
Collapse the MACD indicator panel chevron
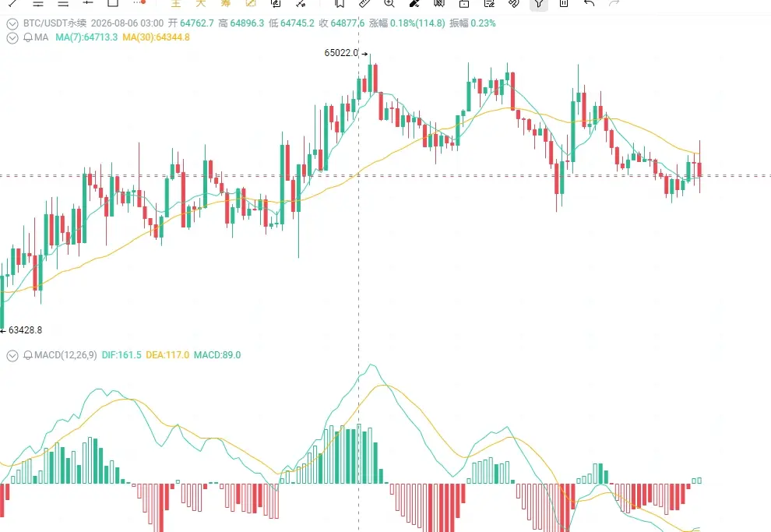[x=12, y=355]
